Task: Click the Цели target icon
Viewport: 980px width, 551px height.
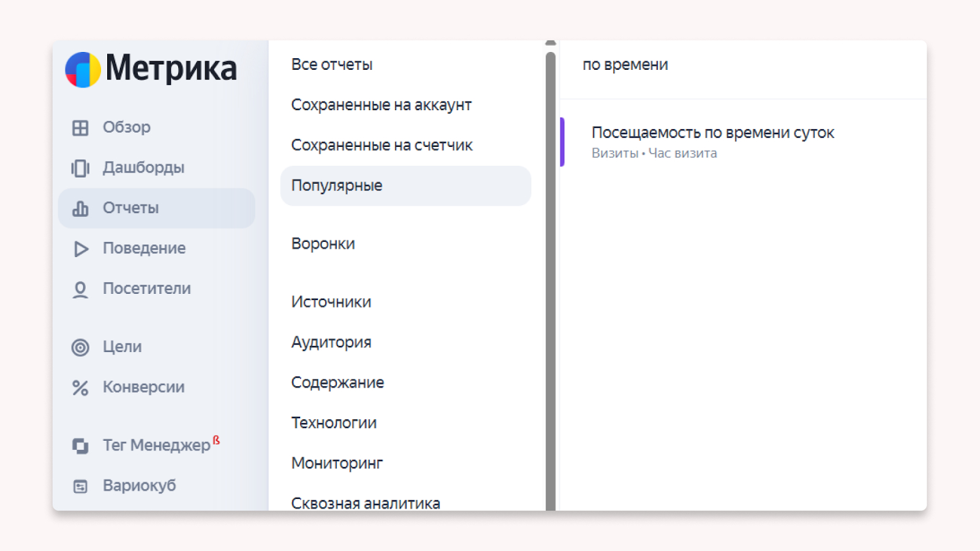Action: click(x=80, y=347)
